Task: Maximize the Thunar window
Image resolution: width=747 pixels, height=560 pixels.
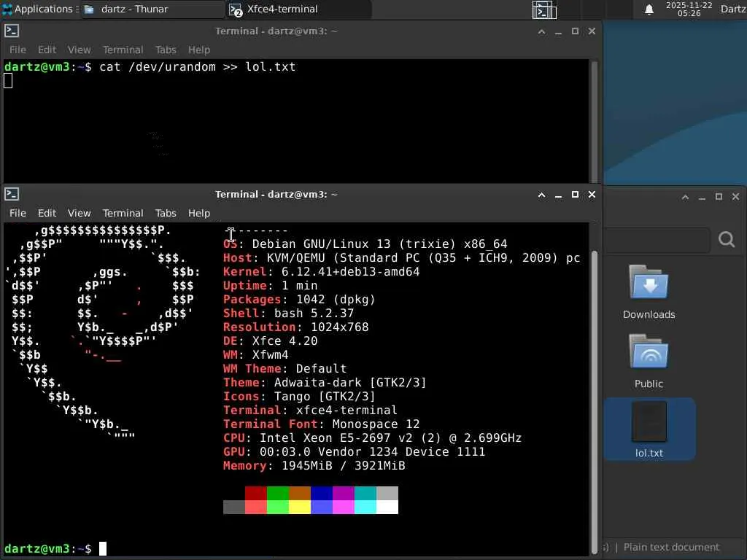Action: point(719,197)
